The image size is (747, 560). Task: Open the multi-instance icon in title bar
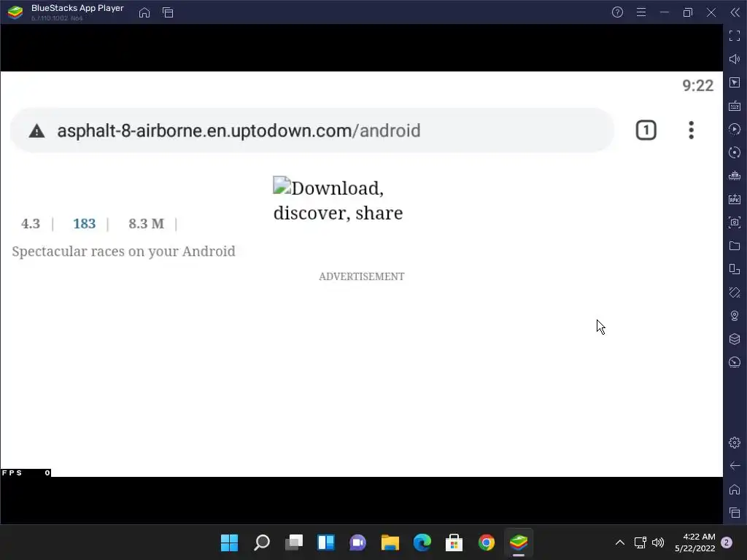pos(168,13)
